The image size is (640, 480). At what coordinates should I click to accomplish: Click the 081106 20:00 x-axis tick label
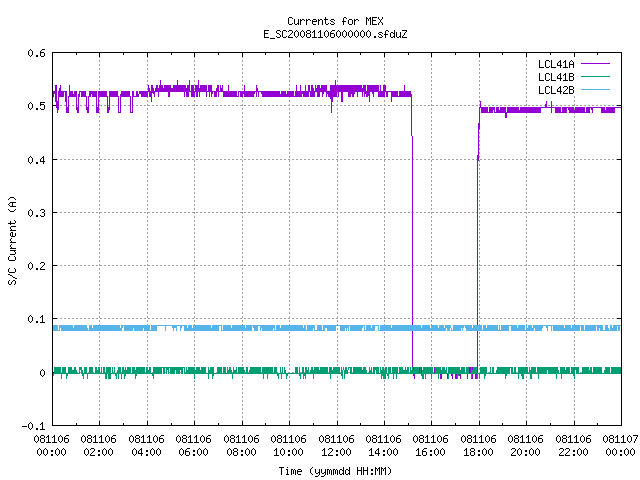click(x=526, y=446)
